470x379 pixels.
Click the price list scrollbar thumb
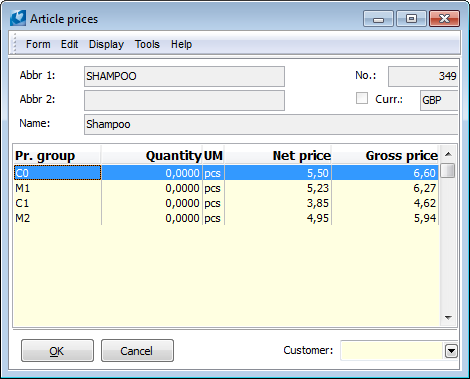pos(448,170)
